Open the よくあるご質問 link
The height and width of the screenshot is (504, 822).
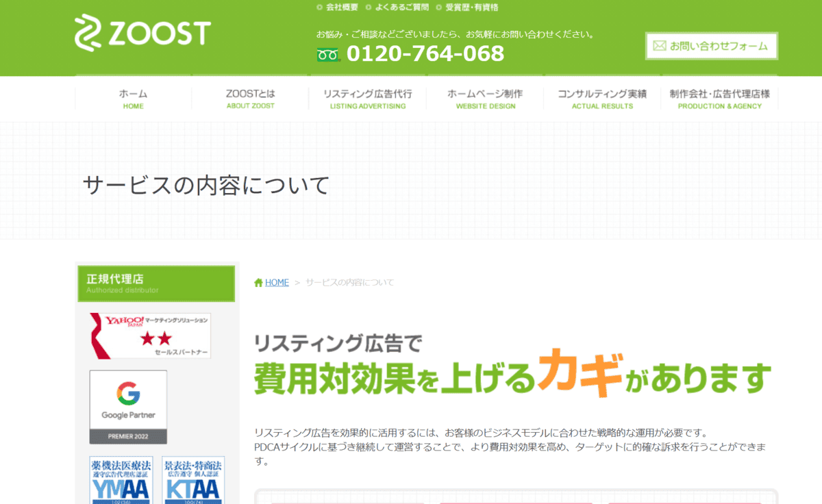coord(401,8)
